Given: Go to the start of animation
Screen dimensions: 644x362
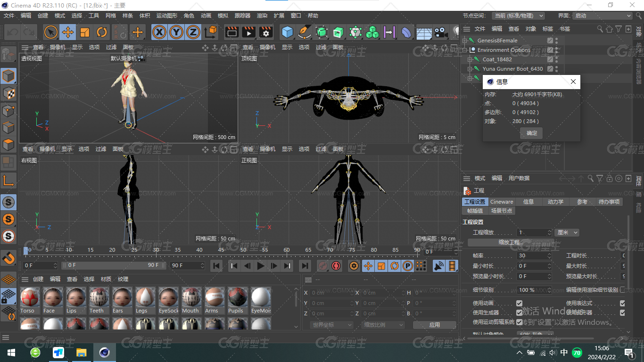Looking at the screenshot, I should point(216,266).
